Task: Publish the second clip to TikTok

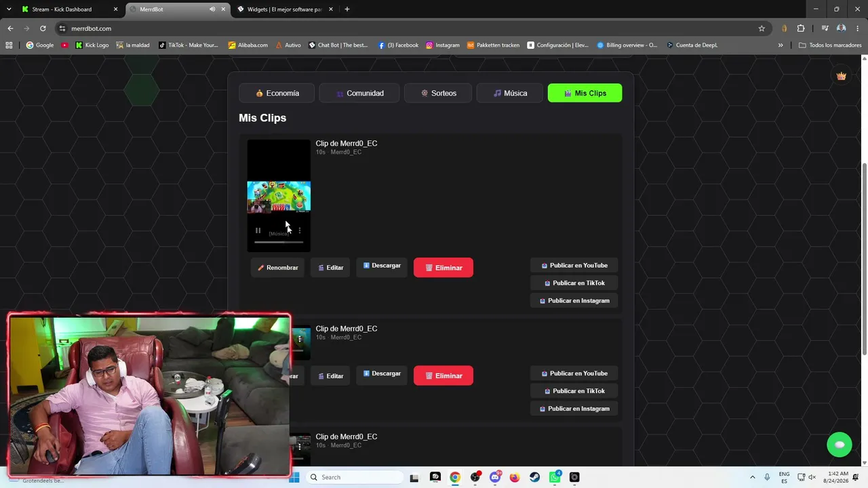Action: point(574,391)
